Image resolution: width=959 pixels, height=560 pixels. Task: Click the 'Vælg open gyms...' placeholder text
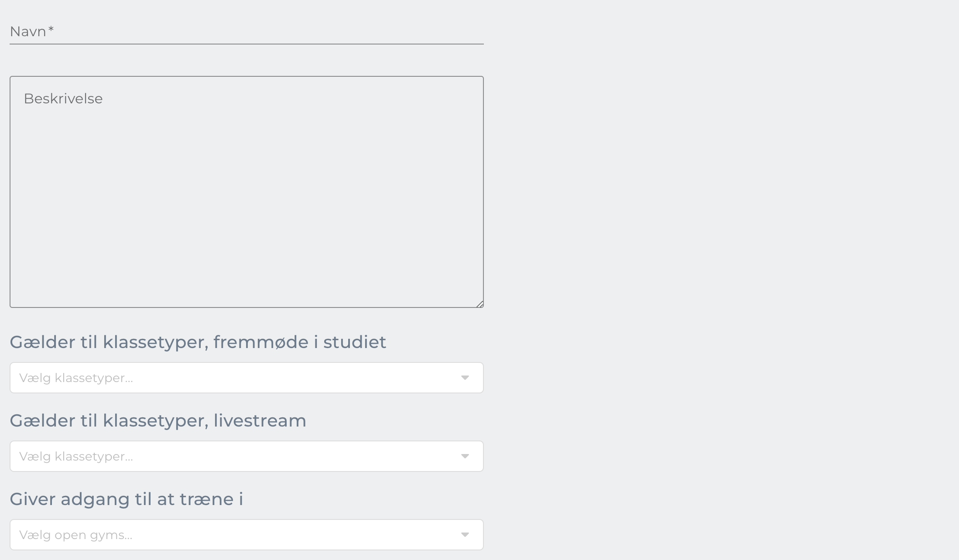coord(76,535)
